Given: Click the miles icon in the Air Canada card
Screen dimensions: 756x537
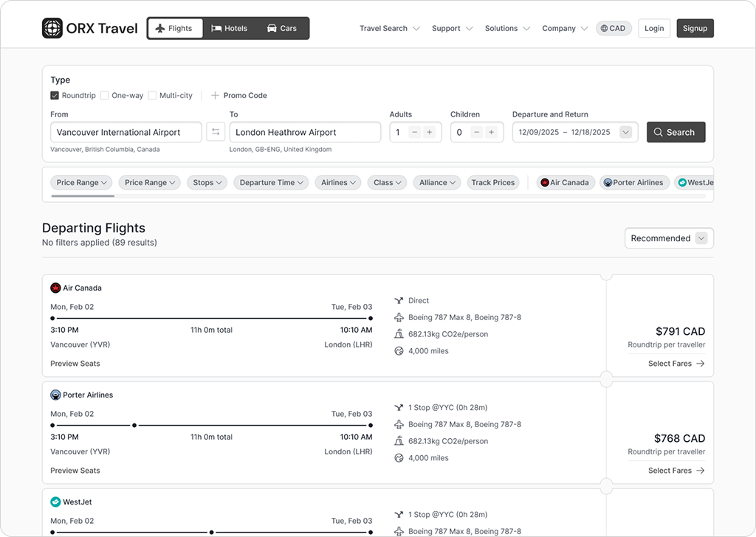Looking at the screenshot, I should [399, 351].
